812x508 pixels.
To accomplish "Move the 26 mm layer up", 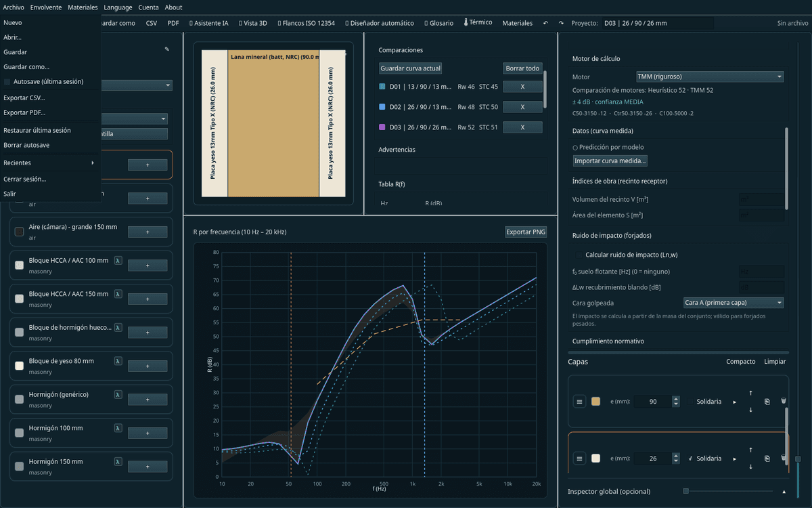I will pos(750,450).
